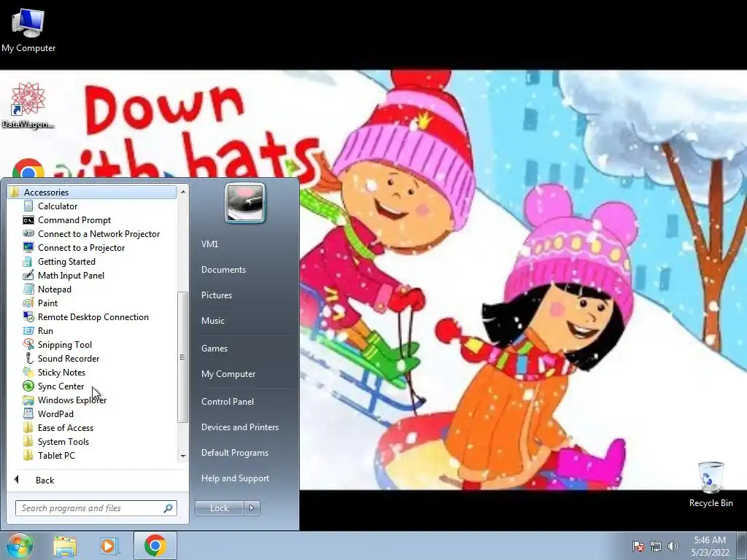This screenshot has height=560, width=747.
Task: Open My Computer in the Start menu
Action: 228,374
